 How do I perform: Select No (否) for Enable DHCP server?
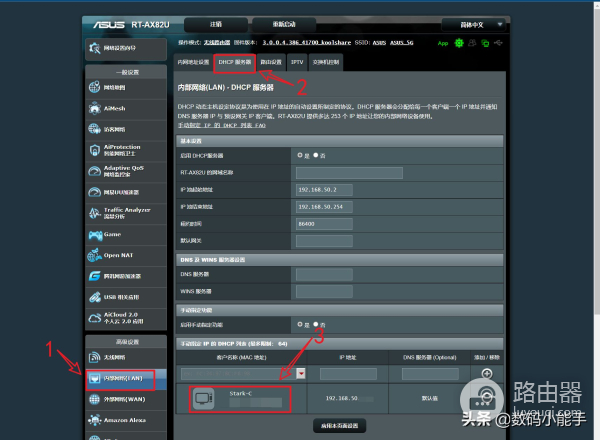pos(316,155)
